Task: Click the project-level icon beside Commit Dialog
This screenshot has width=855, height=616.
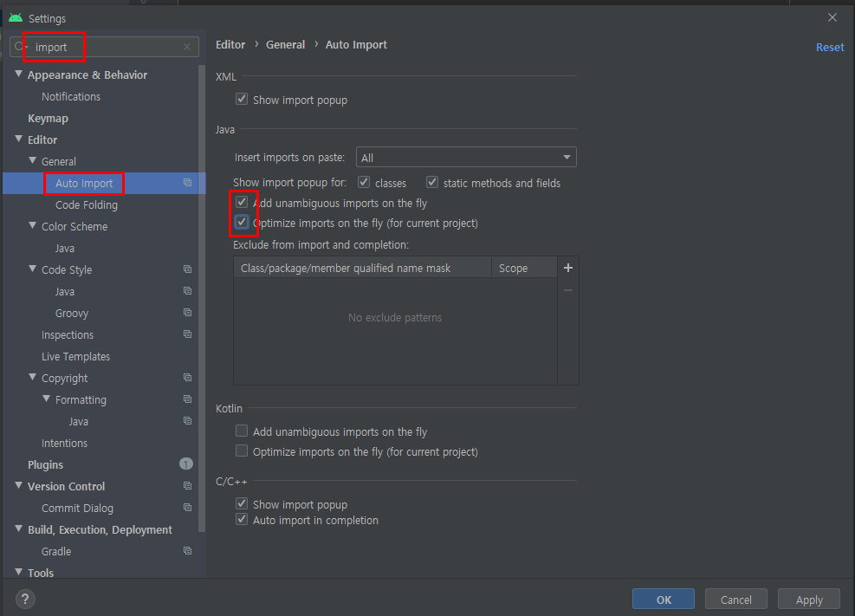Action: 188,508
